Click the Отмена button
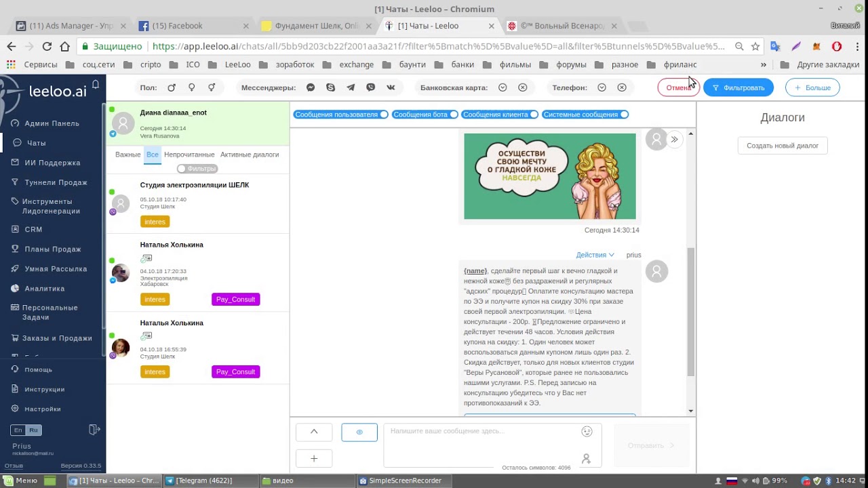 (678, 87)
